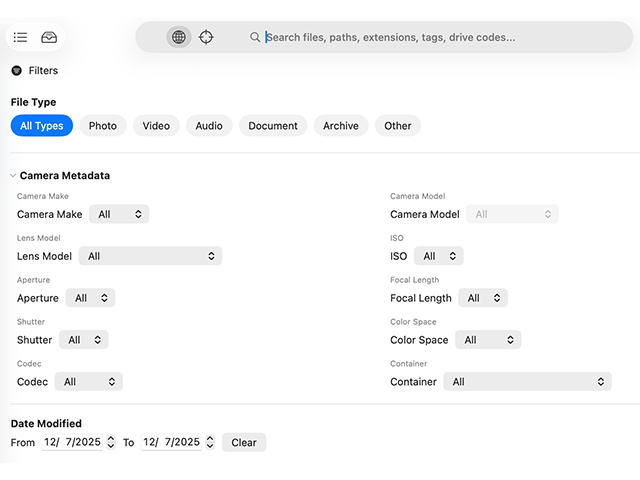Select the globe search scope icon
The width and height of the screenshot is (640, 480).
178,37
